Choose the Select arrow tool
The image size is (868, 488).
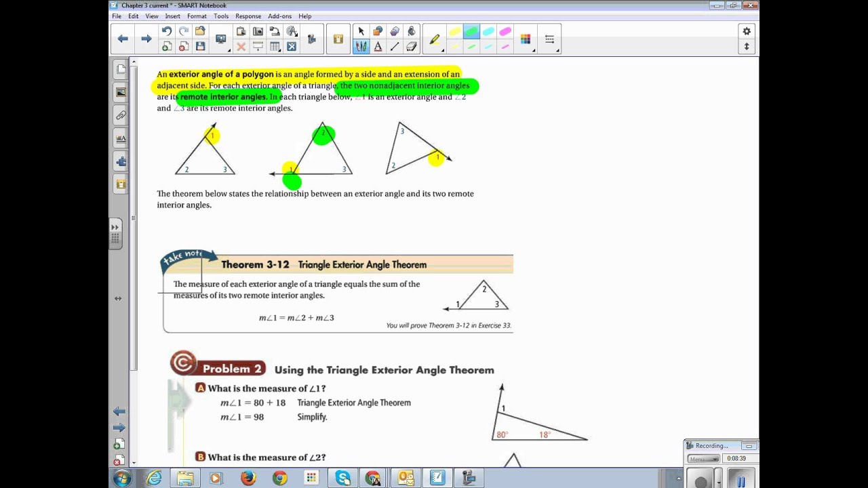coord(361,31)
